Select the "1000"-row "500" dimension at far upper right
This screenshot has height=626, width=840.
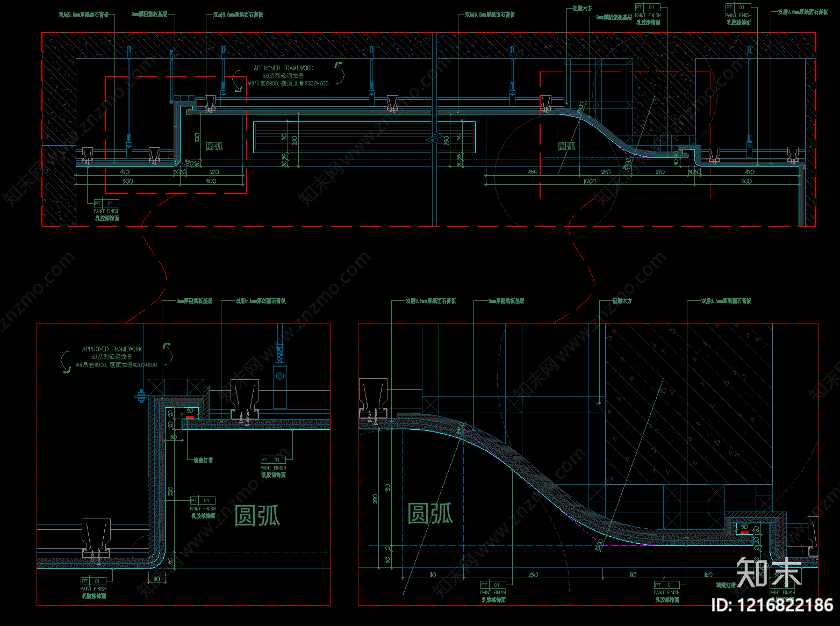tap(746, 182)
